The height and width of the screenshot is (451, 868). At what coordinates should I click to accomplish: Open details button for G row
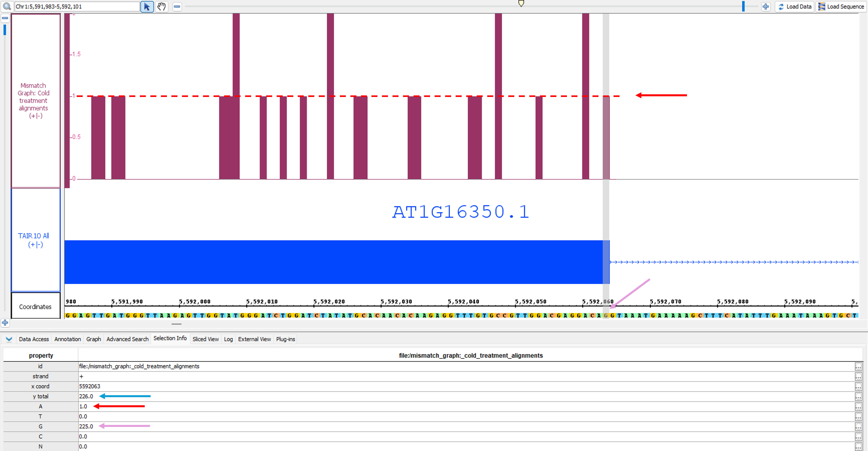pos(858,427)
